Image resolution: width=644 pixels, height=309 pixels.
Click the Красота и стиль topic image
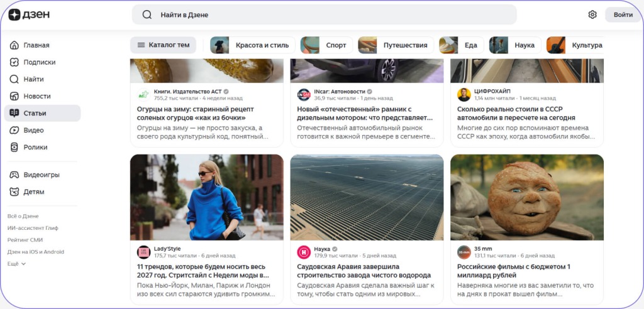click(219, 45)
